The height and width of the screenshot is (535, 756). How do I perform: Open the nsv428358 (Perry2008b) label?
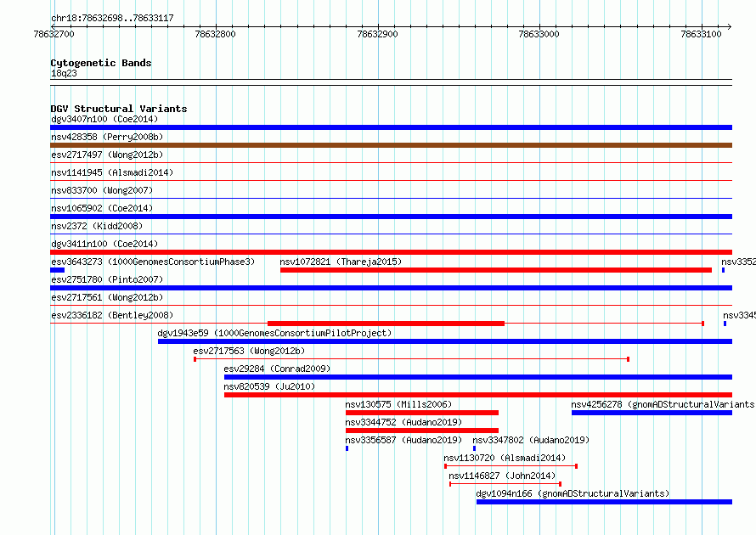click(107, 137)
